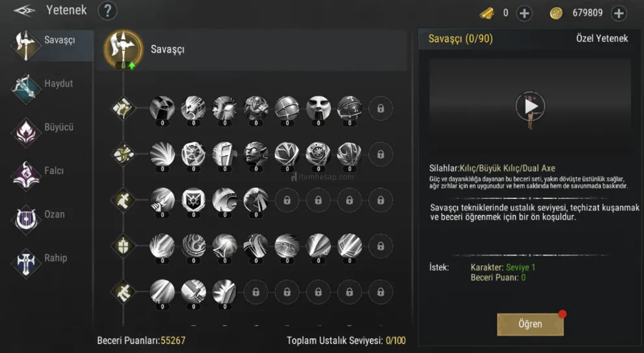The height and width of the screenshot is (353, 644).
Task: Open the Falcı class skill tree
Action: (x=25, y=176)
